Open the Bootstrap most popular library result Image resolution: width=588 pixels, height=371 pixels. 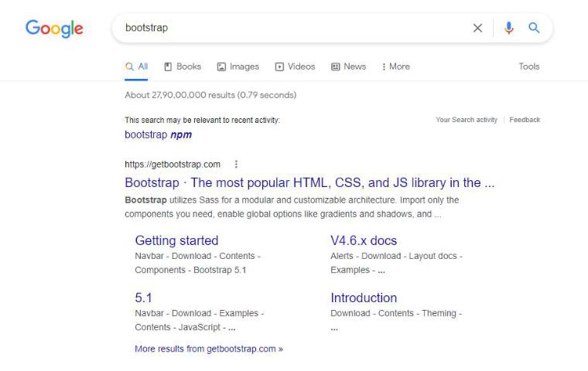309,183
